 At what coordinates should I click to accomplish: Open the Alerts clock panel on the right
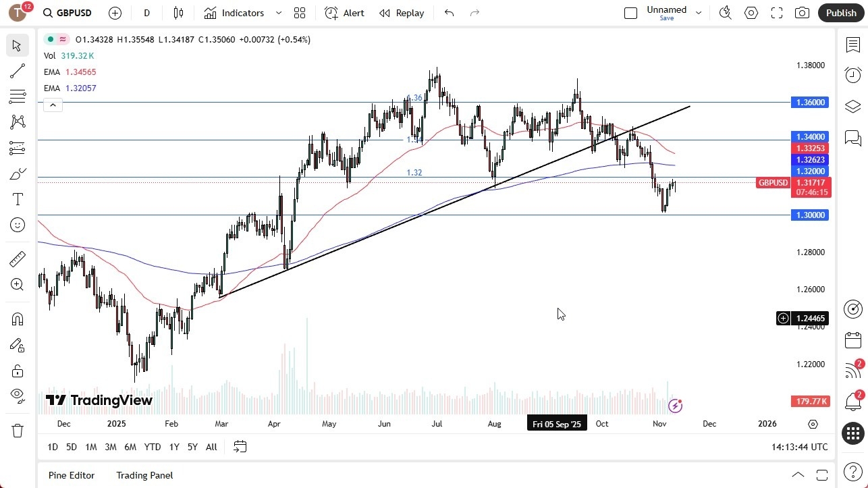(x=852, y=75)
